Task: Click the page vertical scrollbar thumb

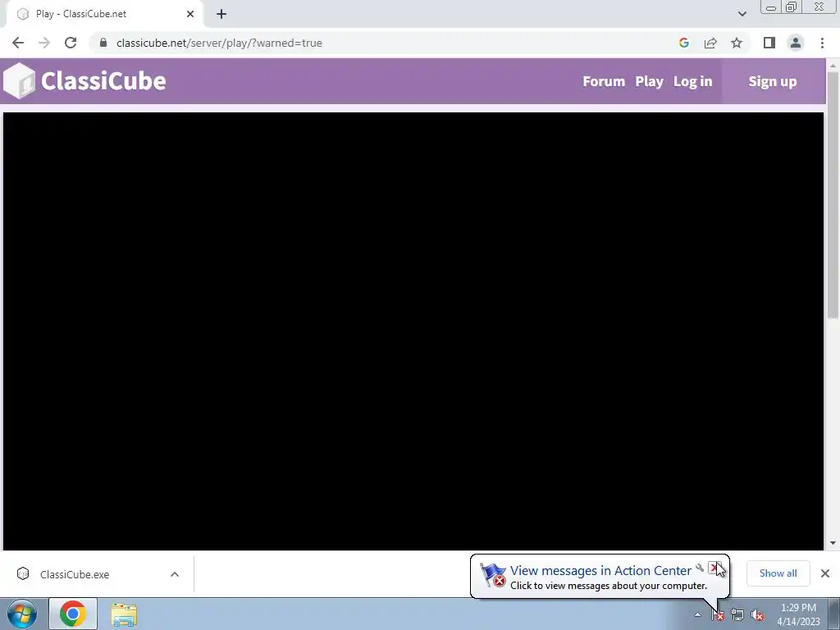Action: pos(833,195)
